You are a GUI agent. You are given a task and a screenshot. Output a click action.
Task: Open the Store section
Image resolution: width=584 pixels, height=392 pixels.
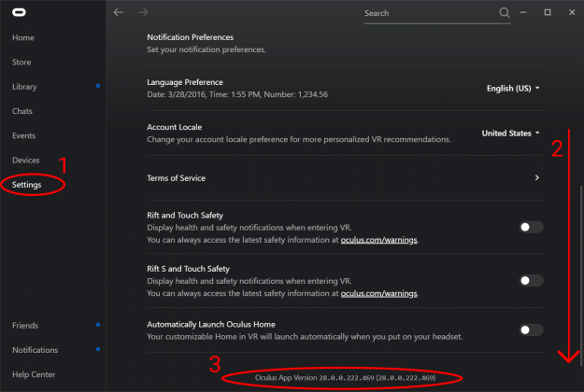pos(22,63)
